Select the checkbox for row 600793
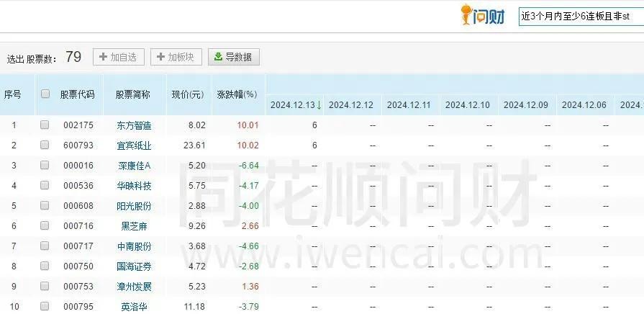This screenshot has height=314, width=644. point(45,145)
